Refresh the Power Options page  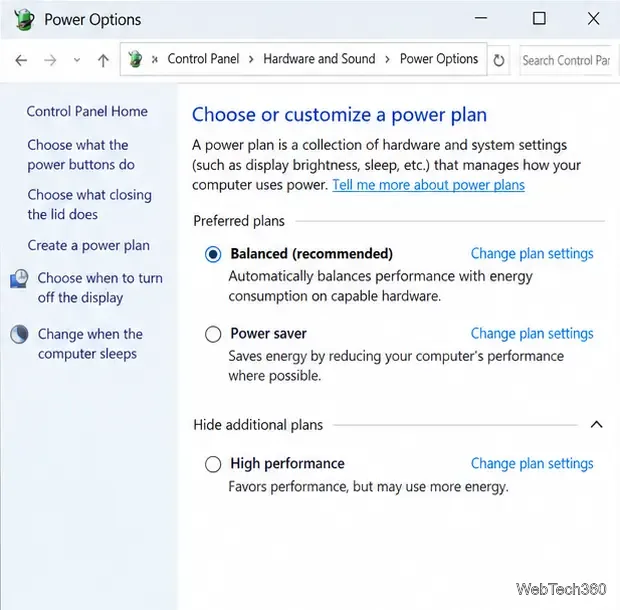(x=499, y=60)
